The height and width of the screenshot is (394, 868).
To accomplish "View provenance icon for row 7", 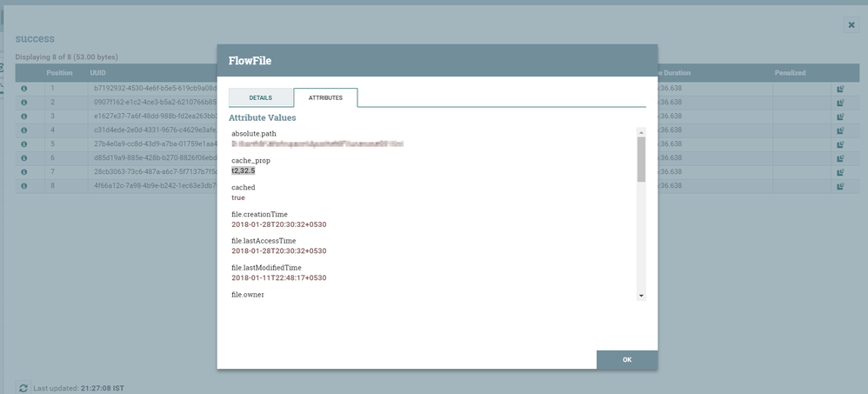I will (840, 172).
